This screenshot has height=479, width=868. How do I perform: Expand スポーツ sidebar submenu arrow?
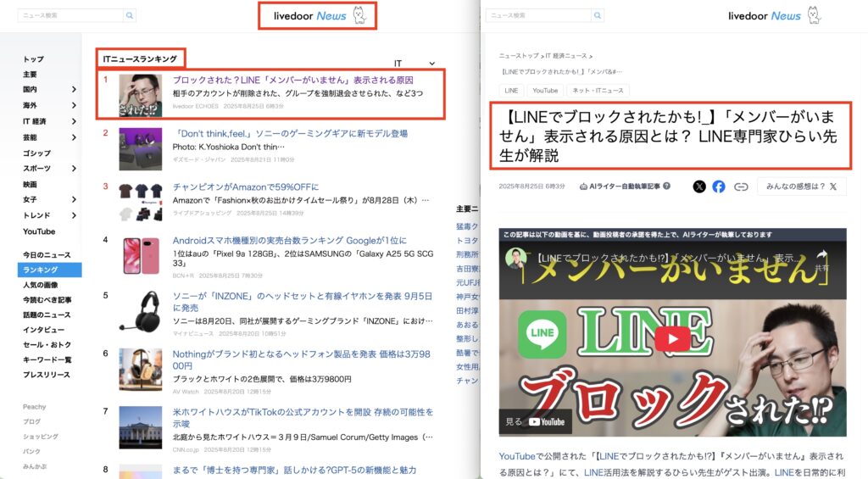[74, 169]
